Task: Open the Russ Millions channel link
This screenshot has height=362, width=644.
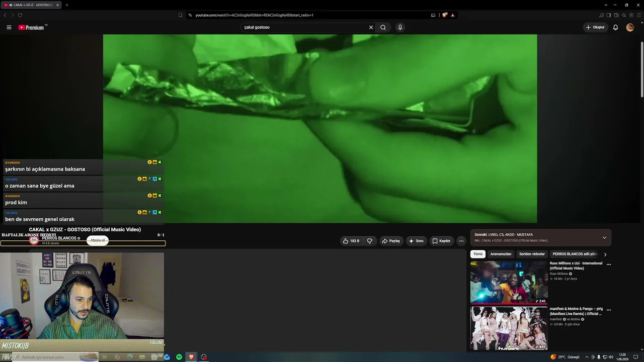Action: [558, 274]
